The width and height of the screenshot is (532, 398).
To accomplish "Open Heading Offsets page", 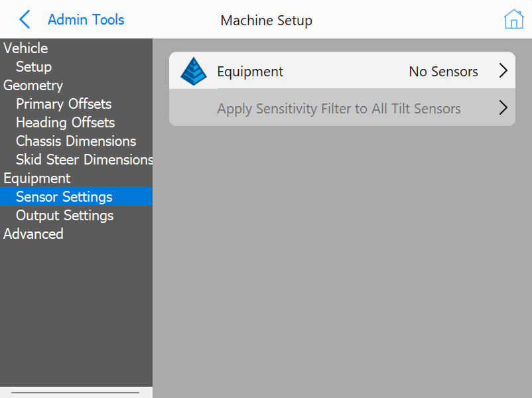I will pos(66,123).
